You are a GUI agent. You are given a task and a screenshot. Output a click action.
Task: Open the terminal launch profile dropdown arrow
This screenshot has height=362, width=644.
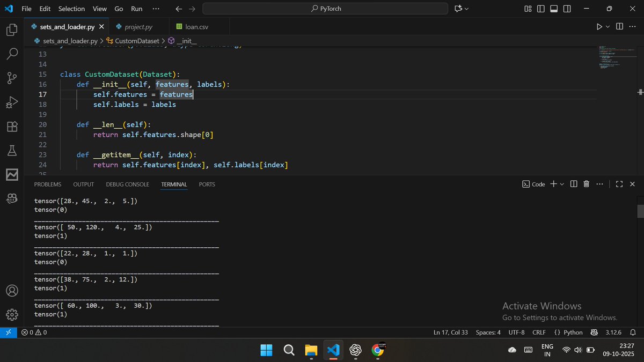(562, 184)
